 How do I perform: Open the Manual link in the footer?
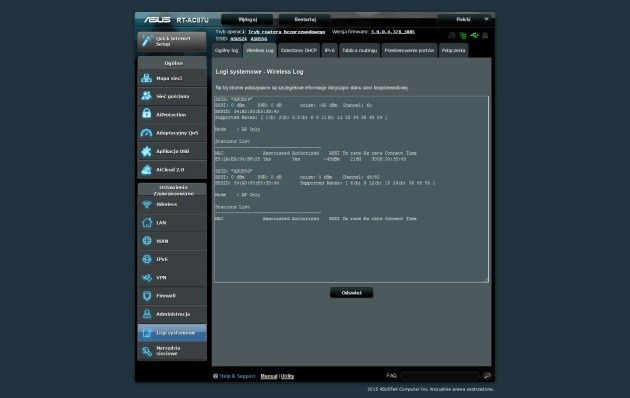pos(269,376)
